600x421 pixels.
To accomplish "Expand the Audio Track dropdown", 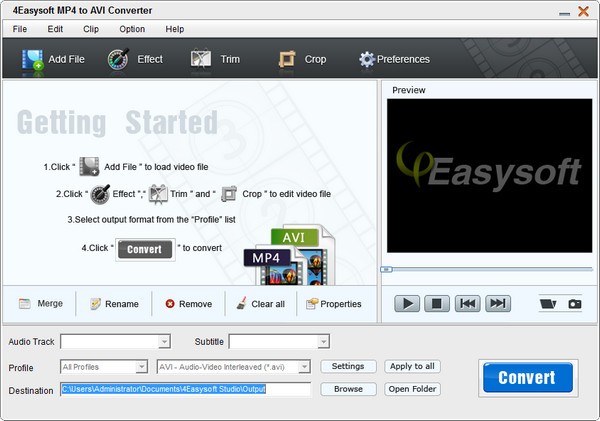I will 164,341.
